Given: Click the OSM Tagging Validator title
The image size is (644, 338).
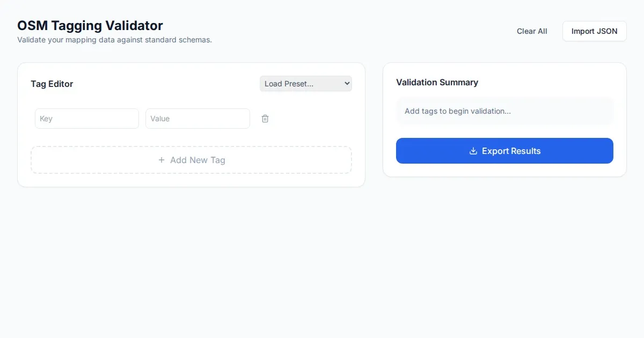Looking at the screenshot, I should tap(90, 25).
